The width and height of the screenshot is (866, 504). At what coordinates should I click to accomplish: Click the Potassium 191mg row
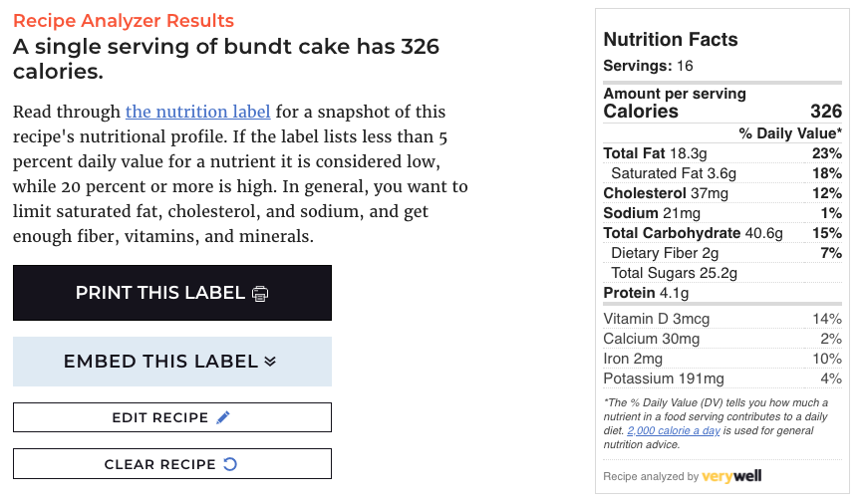(x=722, y=378)
